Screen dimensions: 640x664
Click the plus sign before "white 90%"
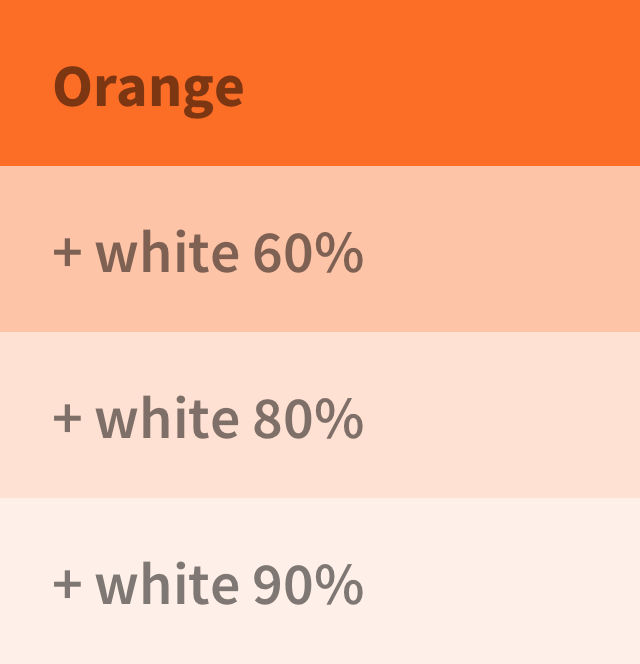[x=67, y=585]
